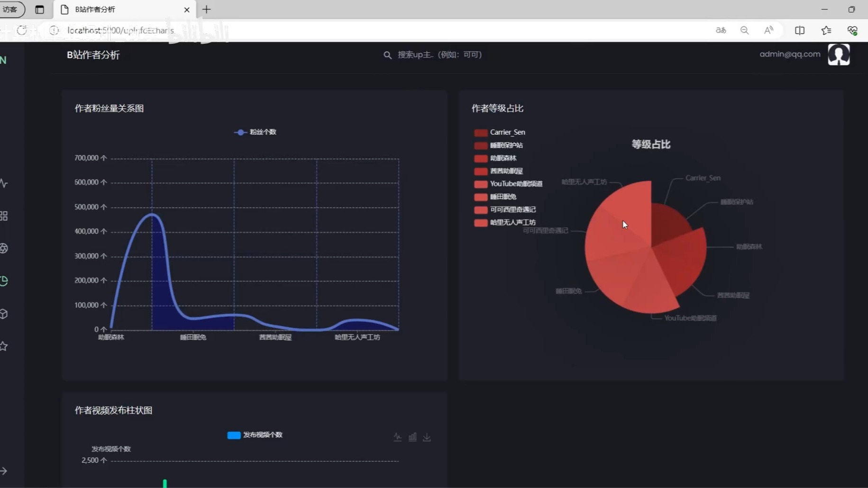Toggle 茜茜助眠屋 legend entry in pie chart
The height and width of the screenshot is (488, 868).
click(499, 171)
